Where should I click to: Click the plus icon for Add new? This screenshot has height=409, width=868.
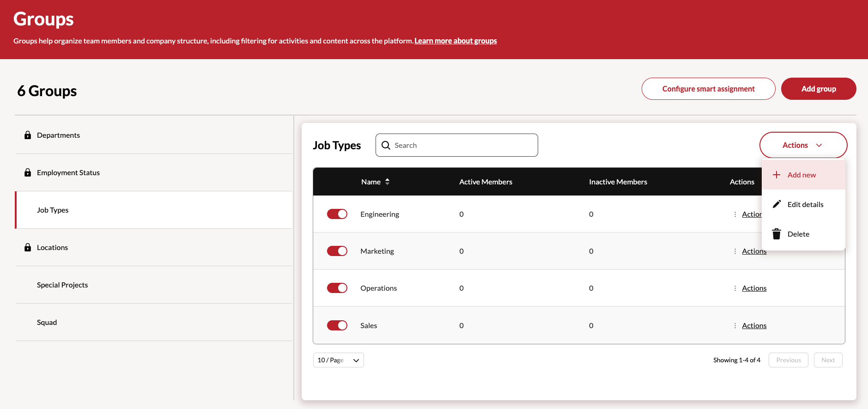[777, 175]
